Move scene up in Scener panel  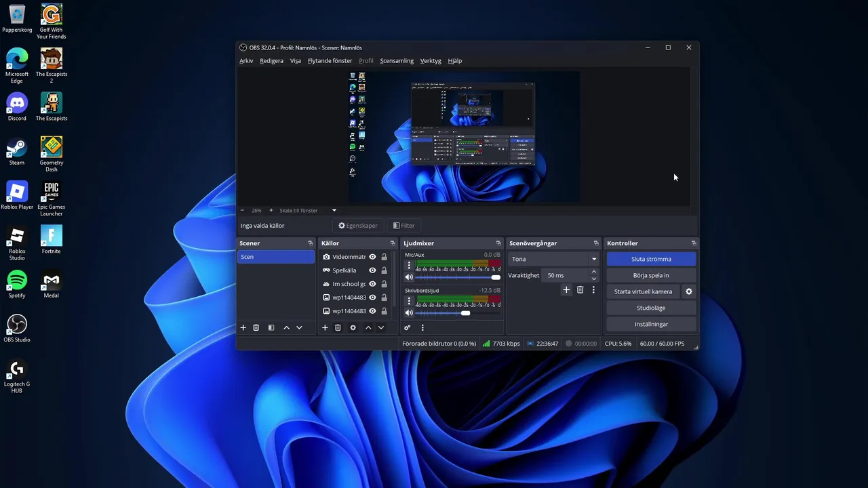point(286,327)
